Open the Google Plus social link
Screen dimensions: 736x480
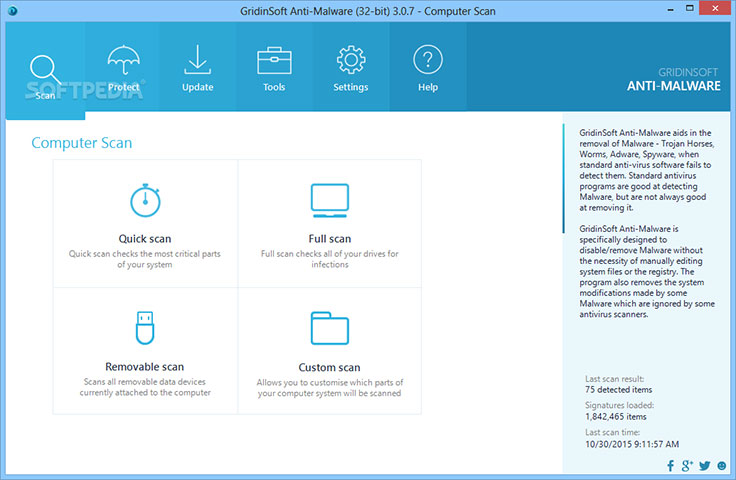[687, 465]
